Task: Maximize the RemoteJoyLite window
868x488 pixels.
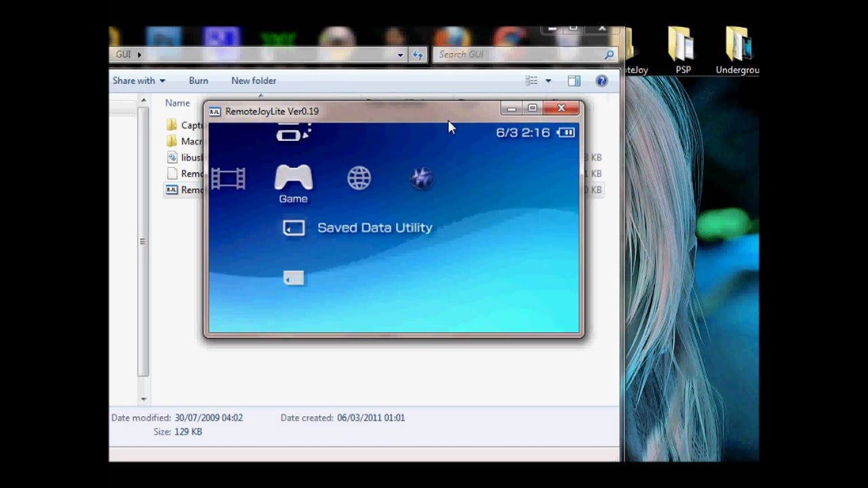Action: click(x=532, y=108)
